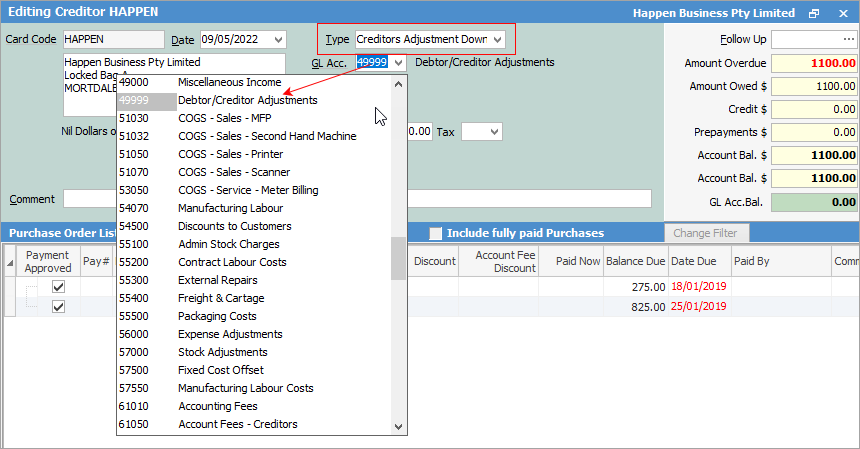The width and height of the screenshot is (860, 449).
Task: Uncheck Payment Approved on the second row
Action: coord(58,306)
